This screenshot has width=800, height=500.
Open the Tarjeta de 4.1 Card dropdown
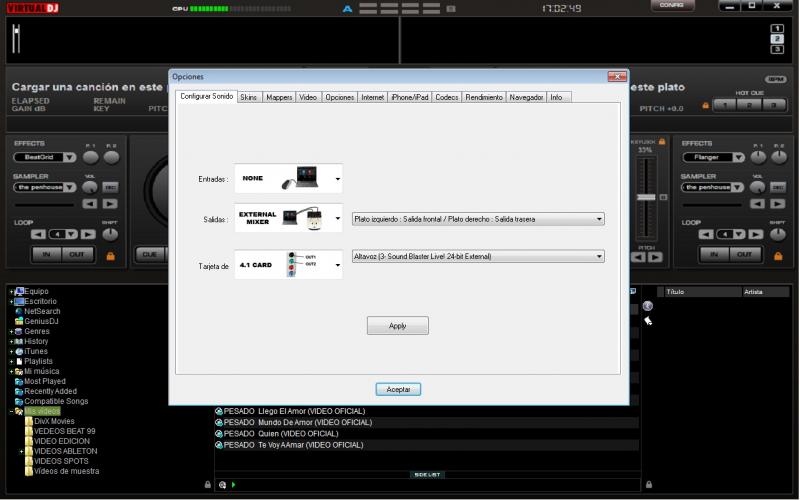coord(289,264)
